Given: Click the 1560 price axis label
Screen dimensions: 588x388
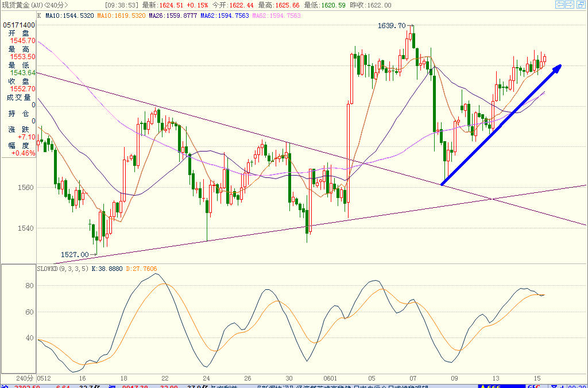Looking at the screenshot, I should click(26, 188).
